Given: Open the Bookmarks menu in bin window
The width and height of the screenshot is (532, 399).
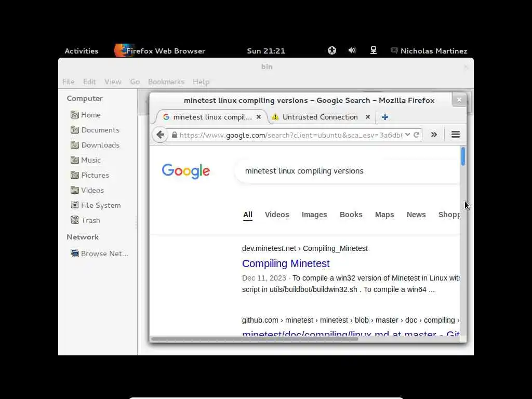Looking at the screenshot, I should pyautogui.click(x=166, y=82).
